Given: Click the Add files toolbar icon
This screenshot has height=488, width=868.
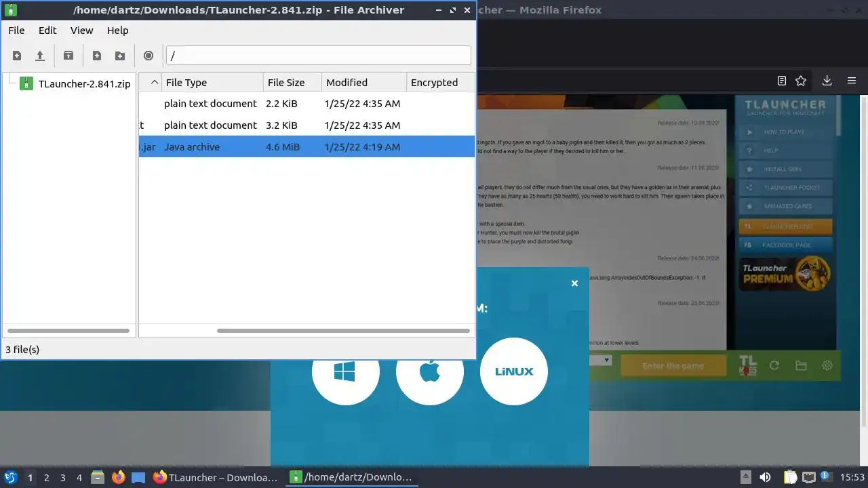Looking at the screenshot, I should [x=97, y=56].
